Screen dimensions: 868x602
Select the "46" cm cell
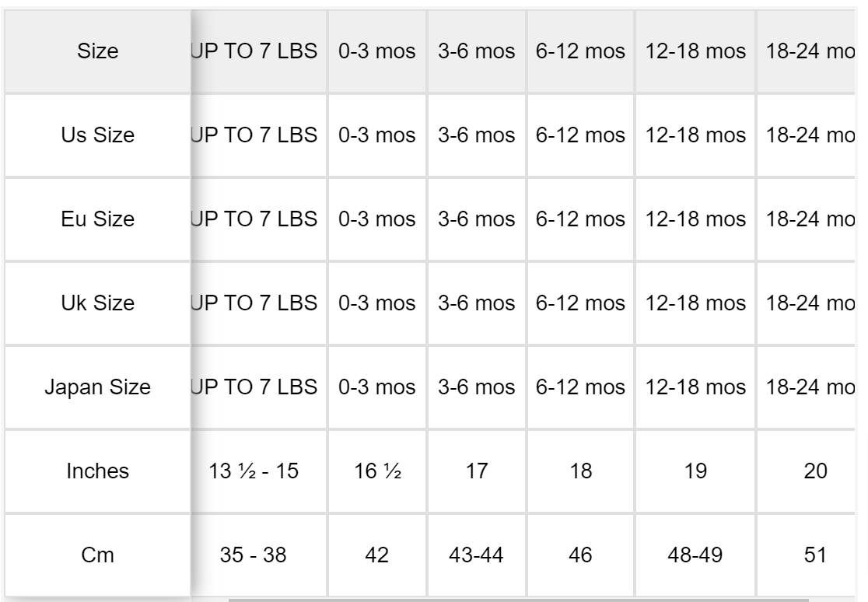580,554
